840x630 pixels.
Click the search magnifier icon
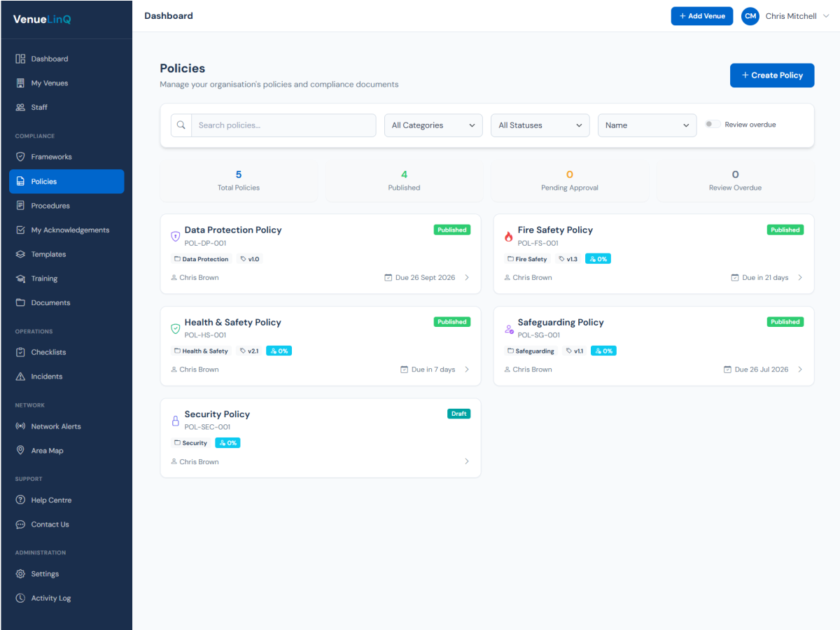click(181, 125)
